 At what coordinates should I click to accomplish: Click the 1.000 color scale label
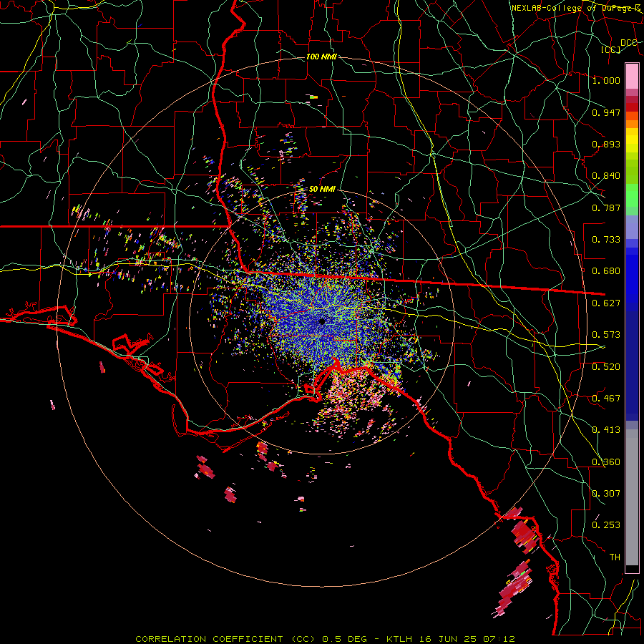[x=606, y=80]
